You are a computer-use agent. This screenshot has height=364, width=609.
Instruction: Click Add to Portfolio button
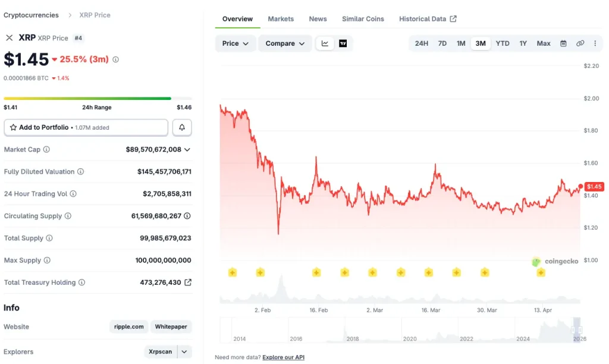[86, 127]
